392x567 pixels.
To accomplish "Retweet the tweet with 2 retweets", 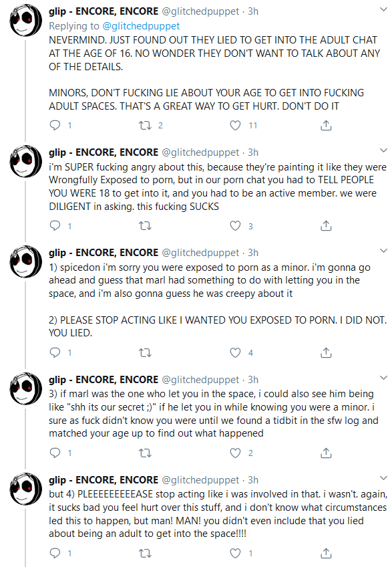I will tap(145, 125).
